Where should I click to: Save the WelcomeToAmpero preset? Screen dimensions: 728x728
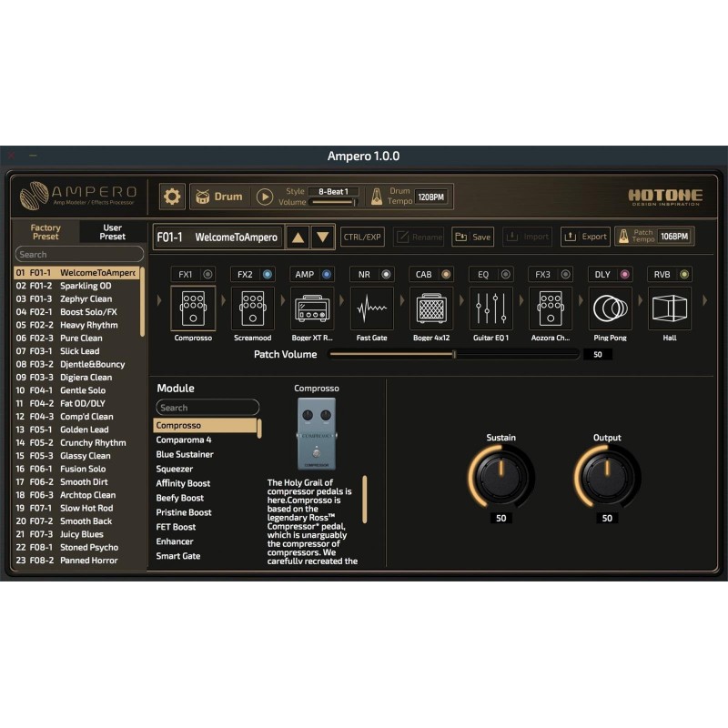(x=473, y=237)
